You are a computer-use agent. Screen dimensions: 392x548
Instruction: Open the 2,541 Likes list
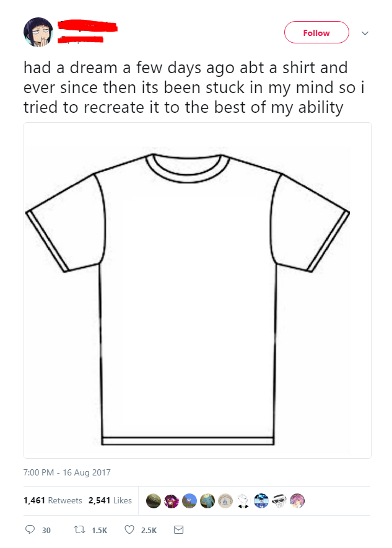click(110, 500)
